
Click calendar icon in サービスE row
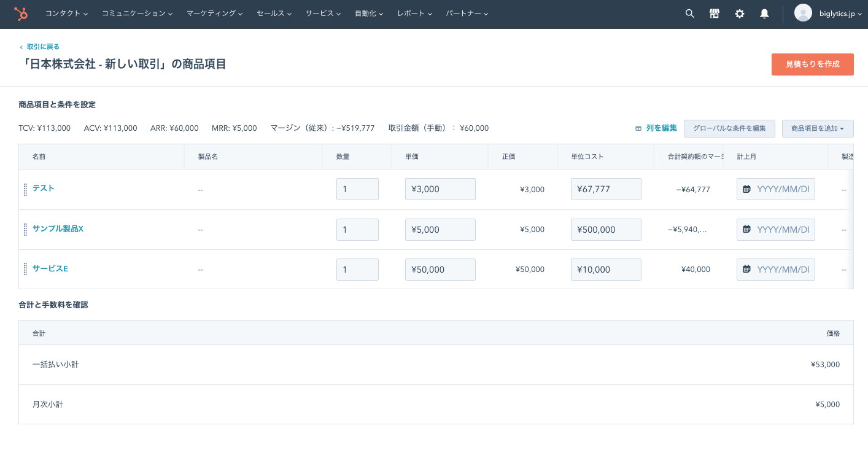pyautogui.click(x=747, y=269)
